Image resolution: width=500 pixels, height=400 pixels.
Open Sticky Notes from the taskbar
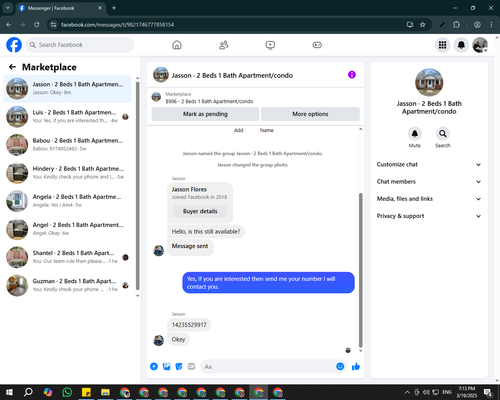click(x=86, y=392)
